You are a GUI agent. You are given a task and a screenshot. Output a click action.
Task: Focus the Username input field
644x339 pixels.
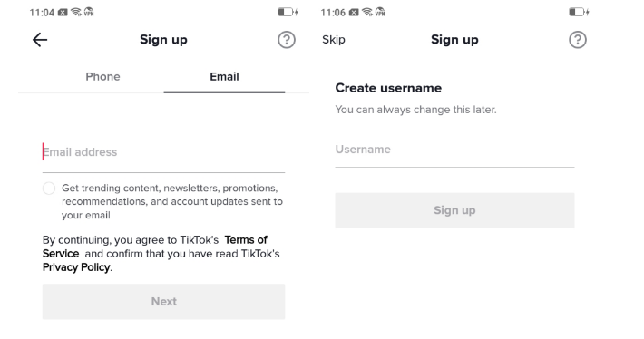coord(454,150)
